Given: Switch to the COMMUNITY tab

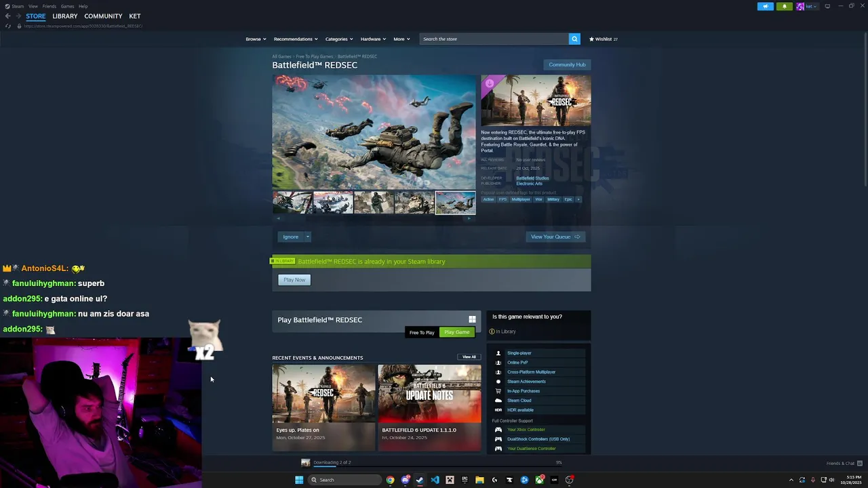Looking at the screenshot, I should (x=103, y=16).
